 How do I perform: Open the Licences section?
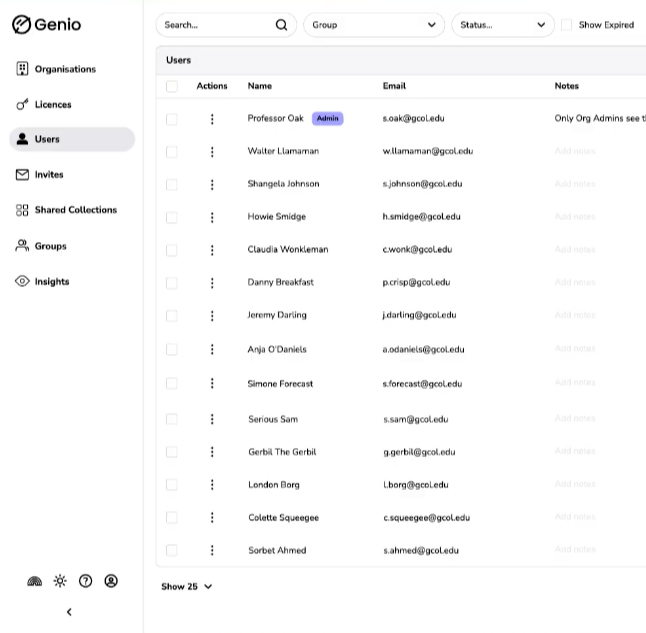click(44, 104)
